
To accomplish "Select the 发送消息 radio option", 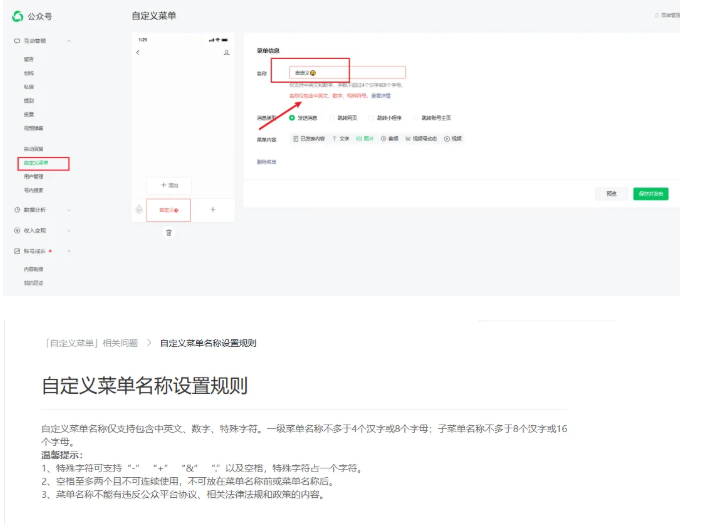I will [292, 118].
